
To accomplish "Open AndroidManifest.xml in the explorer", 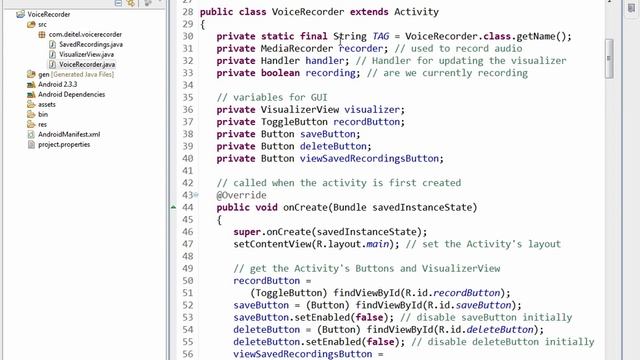I will point(69,134).
